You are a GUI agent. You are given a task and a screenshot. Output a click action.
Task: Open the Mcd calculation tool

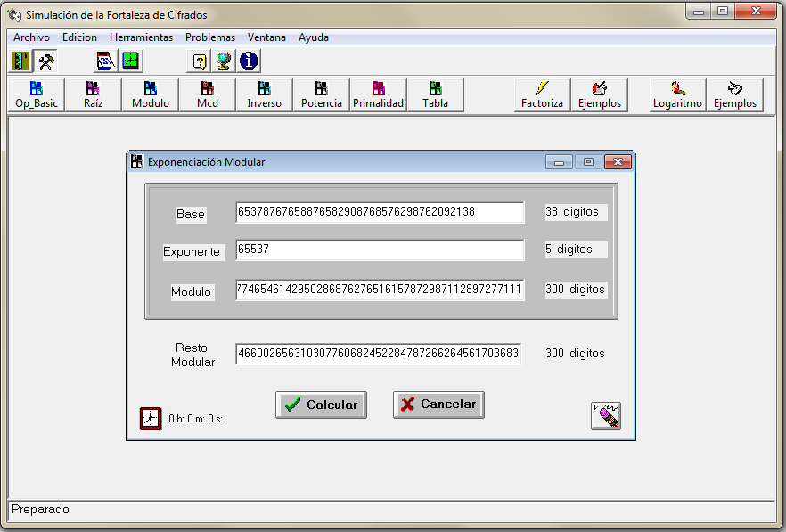pos(207,95)
